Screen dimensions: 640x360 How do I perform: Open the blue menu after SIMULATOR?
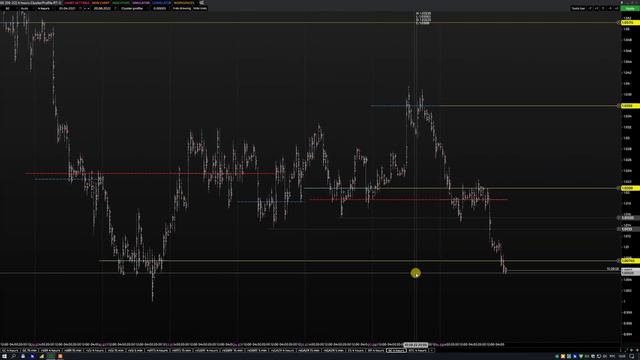[162, 3]
